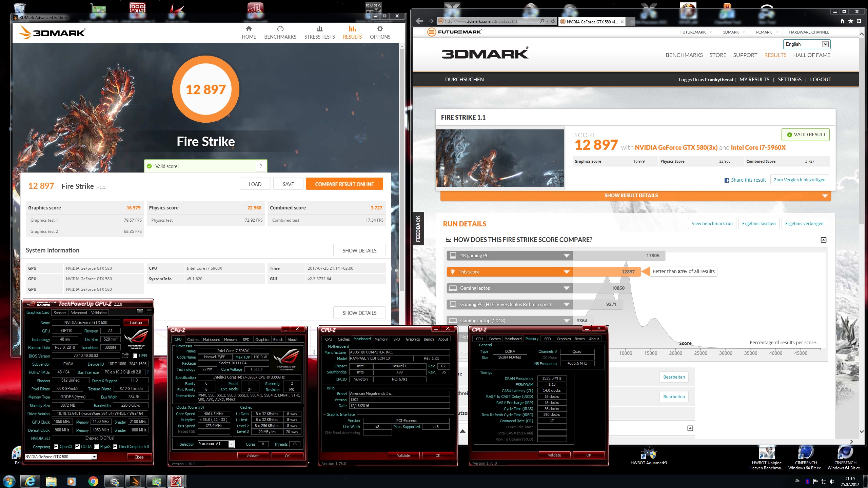Image resolution: width=868 pixels, height=488 pixels.
Task: Click the 3DMark app vertical scrollbar
Action: click(x=402, y=169)
